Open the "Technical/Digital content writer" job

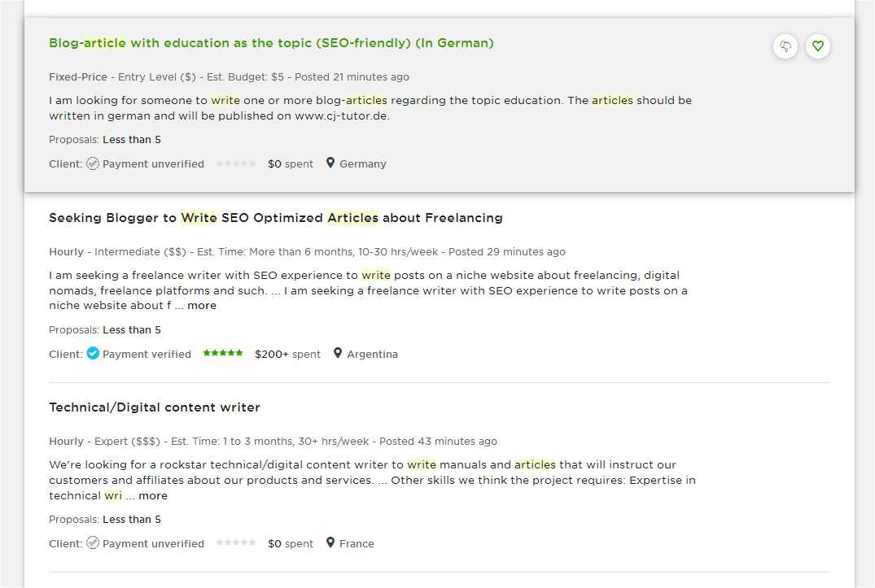[155, 407]
